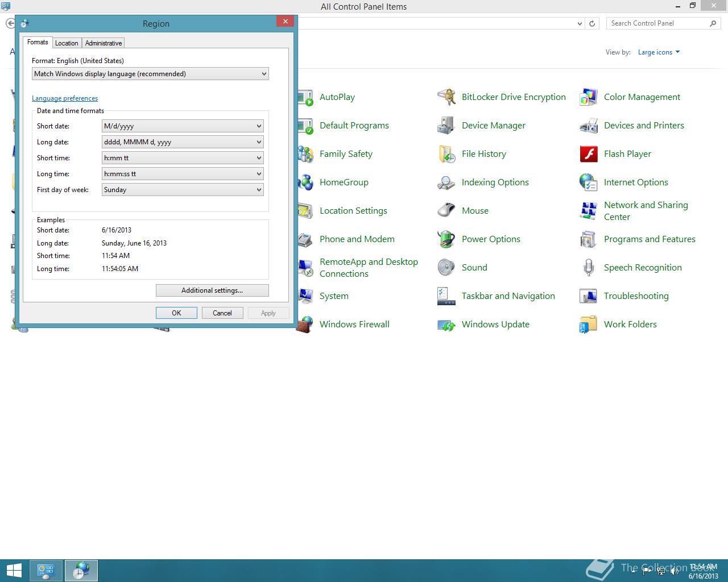Image resolution: width=728 pixels, height=582 pixels.
Task: Click the taskbar clock showing 6/16/2013
Action: pos(704,571)
